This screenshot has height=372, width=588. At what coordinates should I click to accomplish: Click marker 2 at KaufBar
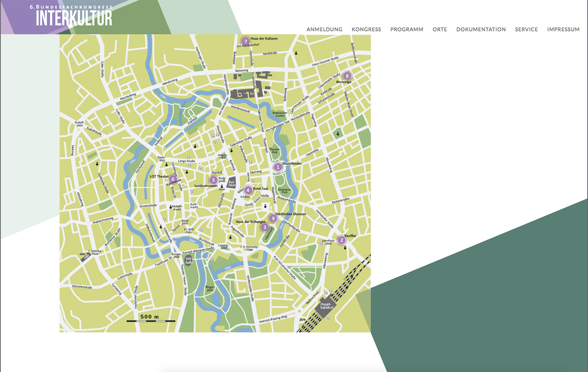click(341, 240)
